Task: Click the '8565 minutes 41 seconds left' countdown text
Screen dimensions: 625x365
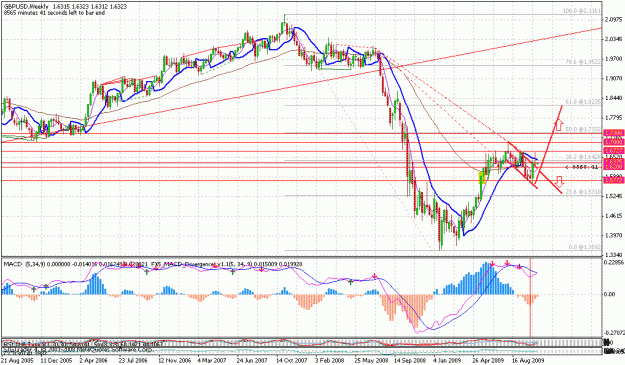Action: tap(54, 13)
